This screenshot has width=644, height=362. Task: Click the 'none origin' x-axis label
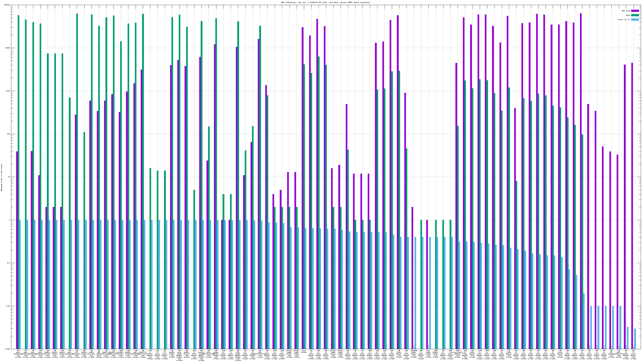tap(304, 352)
